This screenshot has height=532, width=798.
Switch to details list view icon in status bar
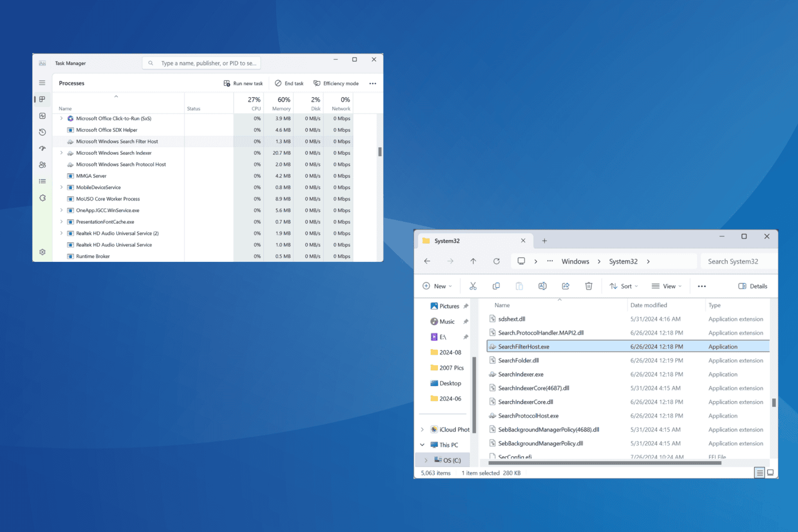pos(760,473)
